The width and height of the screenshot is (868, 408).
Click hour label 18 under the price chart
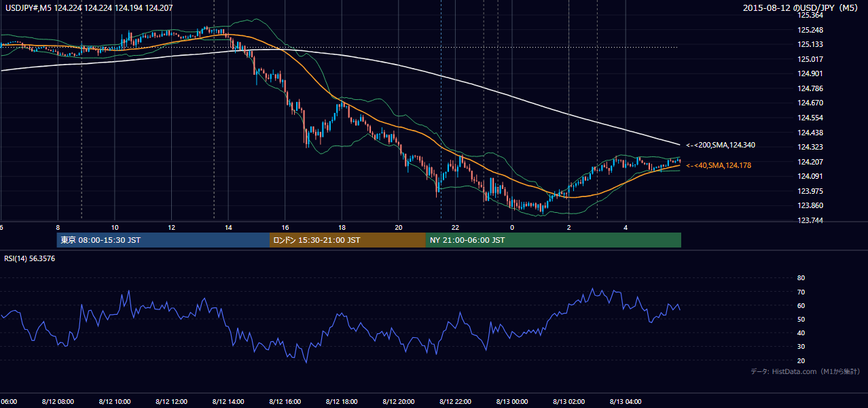click(342, 227)
